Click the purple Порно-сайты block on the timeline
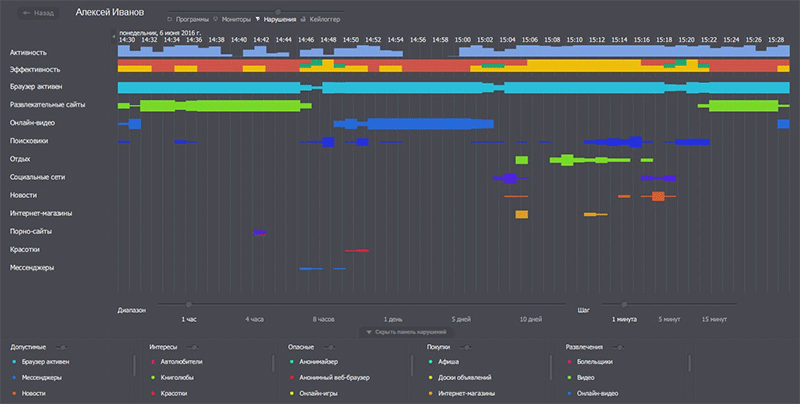This screenshot has width=800, height=404. [x=260, y=233]
